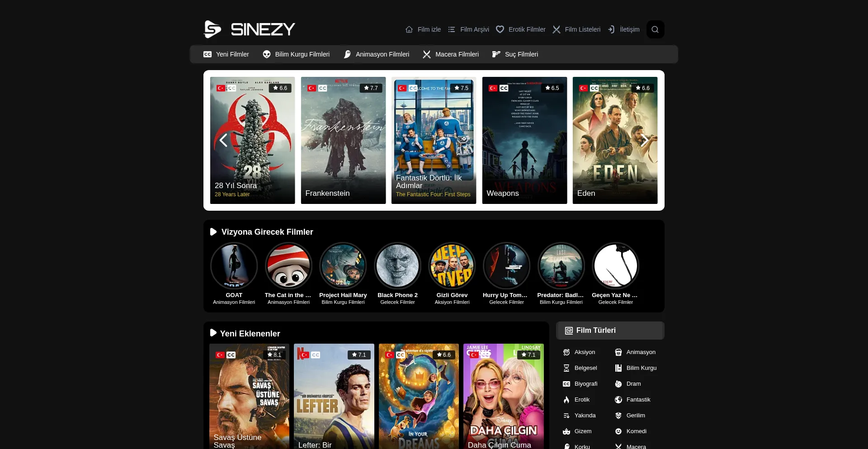Viewport: 868px width, 449px height.
Task: Click the home icon beside Film izle
Action: pyautogui.click(x=409, y=29)
